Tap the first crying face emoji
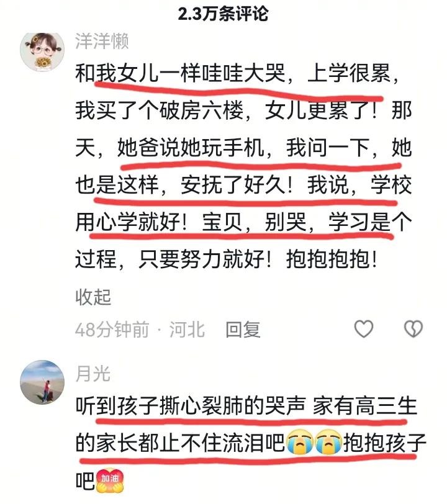 pos(299,443)
